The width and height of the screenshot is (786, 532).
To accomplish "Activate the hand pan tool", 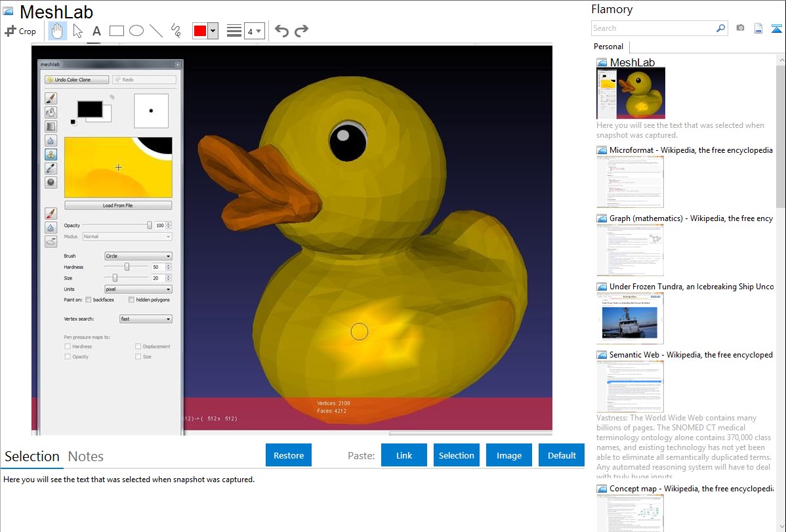I will (x=58, y=31).
